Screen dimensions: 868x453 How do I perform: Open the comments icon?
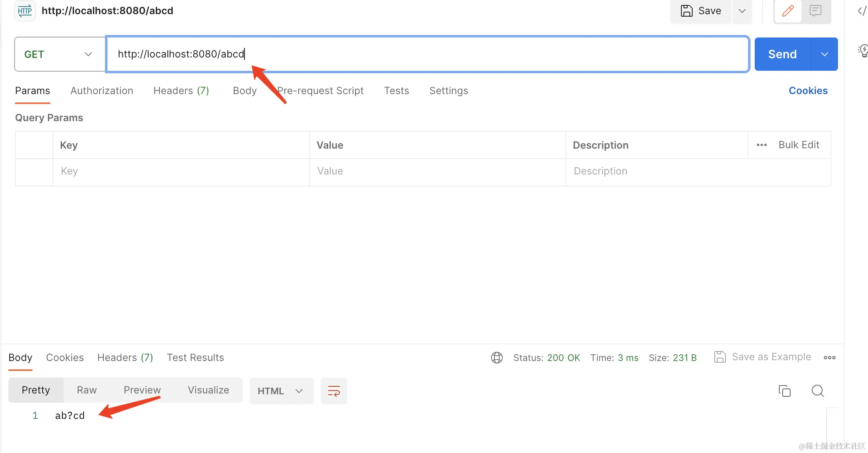tap(815, 11)
